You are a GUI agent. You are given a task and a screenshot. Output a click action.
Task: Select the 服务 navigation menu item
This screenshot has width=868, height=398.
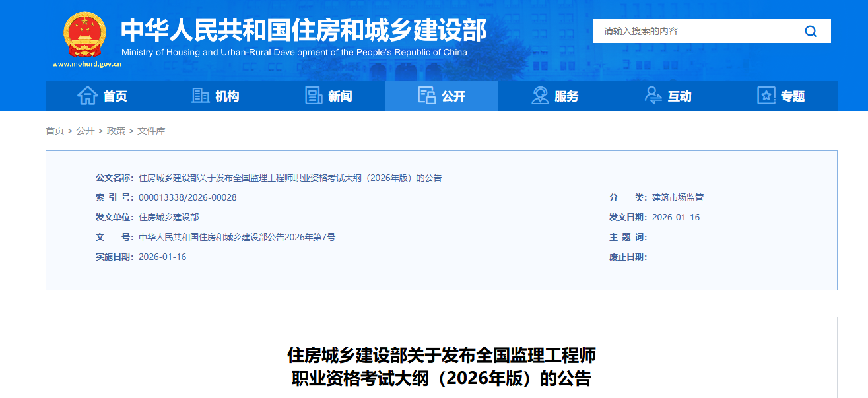coord(566,96)
